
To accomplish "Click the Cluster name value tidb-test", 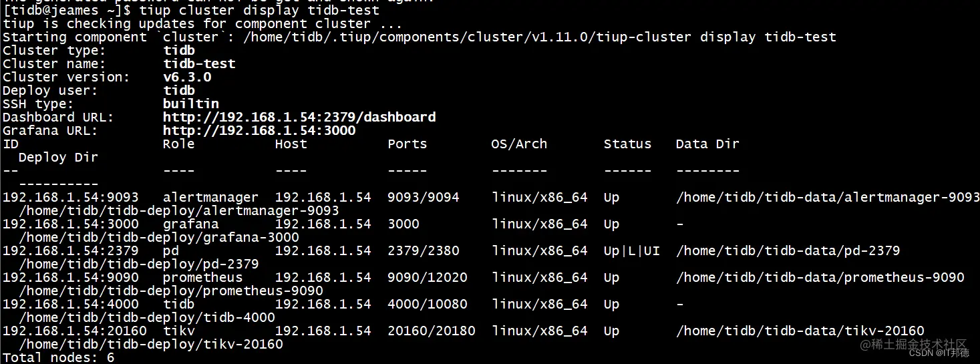I will pyautogui.click(x=199, y=64).
